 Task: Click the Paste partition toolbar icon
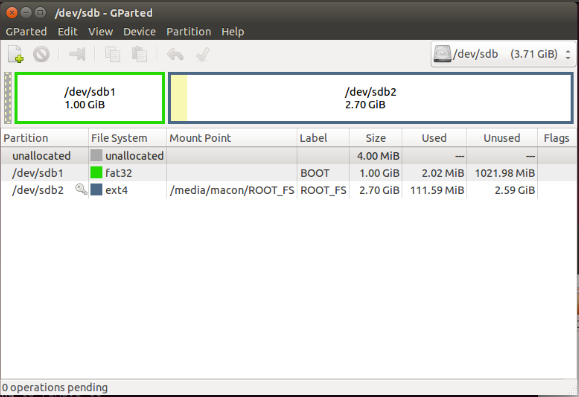pyautogui.click(x=139, y=54)
